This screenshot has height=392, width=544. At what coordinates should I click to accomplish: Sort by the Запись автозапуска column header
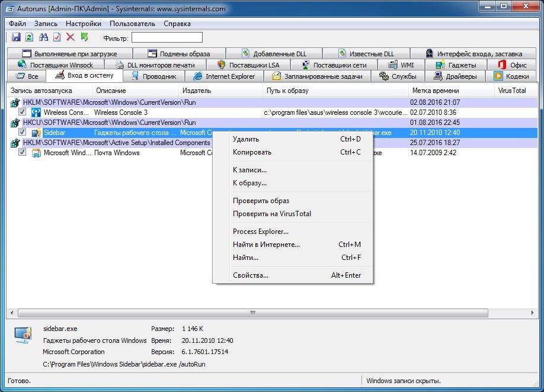click(50, 91)
